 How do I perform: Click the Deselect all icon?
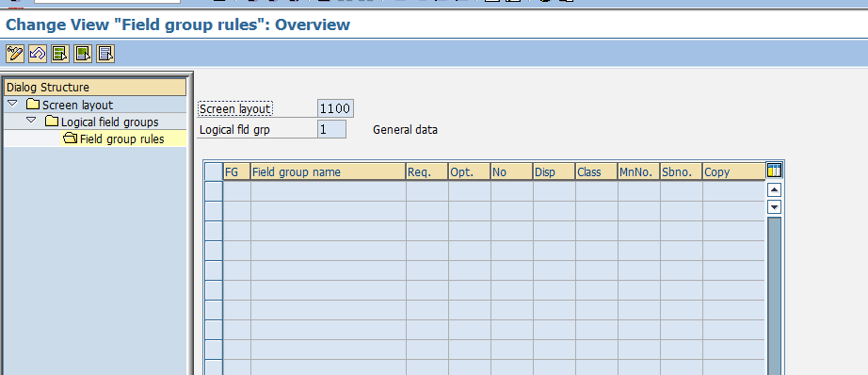tap(105, 54)
